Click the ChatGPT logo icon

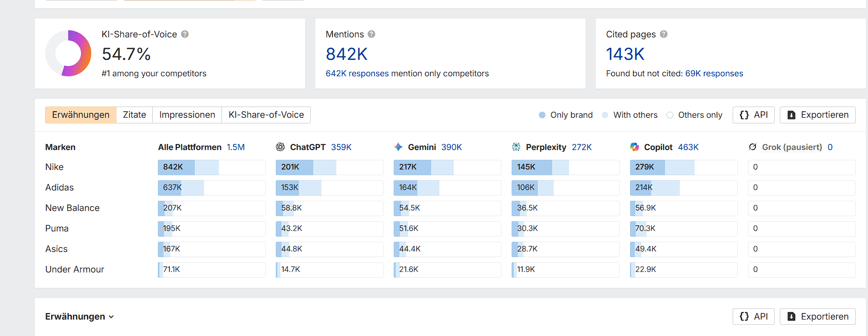280,147
